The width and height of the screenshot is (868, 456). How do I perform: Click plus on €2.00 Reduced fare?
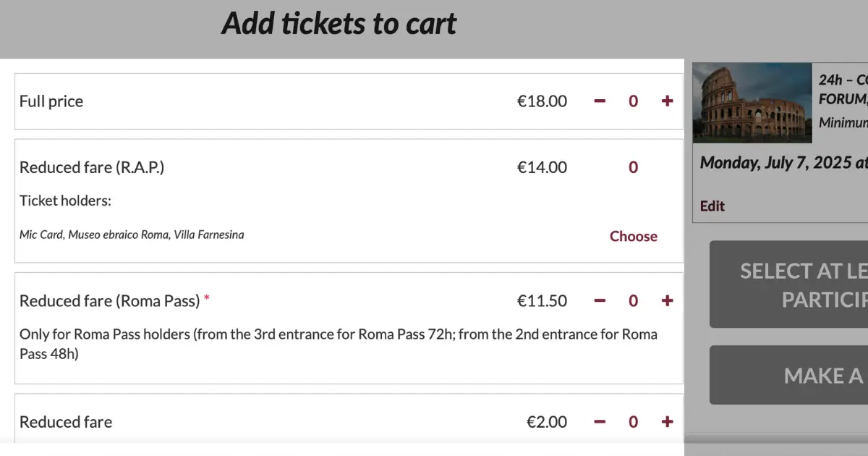(667, 422)
